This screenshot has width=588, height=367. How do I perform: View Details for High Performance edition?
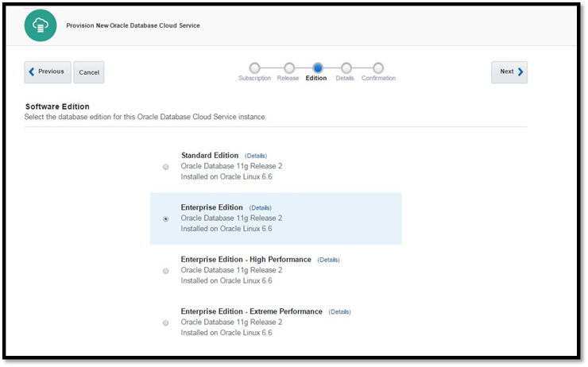tap(328, 260)
